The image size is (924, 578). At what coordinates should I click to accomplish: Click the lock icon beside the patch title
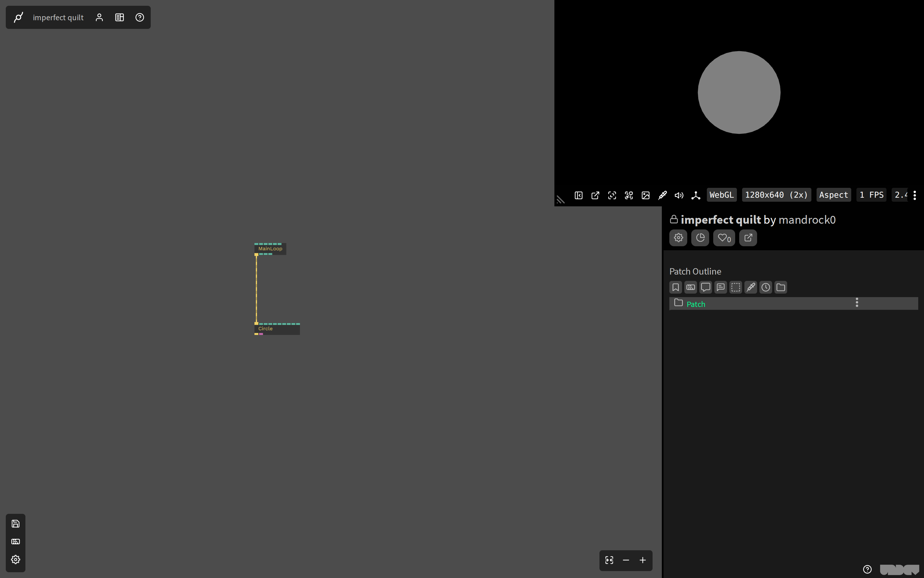(674, 219)
